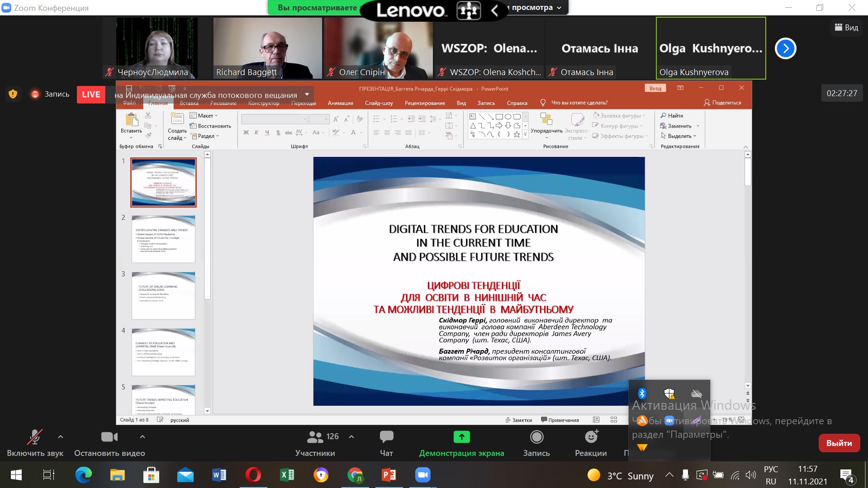This screenshot has width=868, height=488.
Task: Click Что вы хотите сделать search field
Action: click(579, 103)
